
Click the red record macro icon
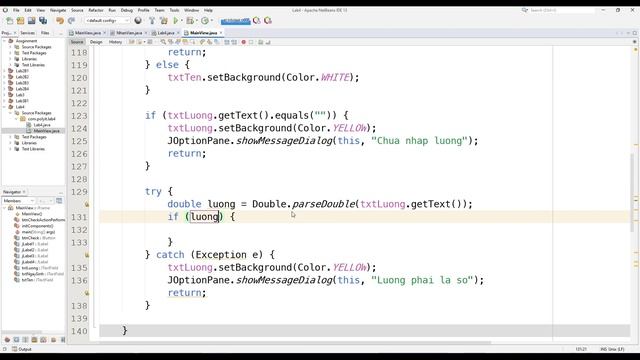tap(244, 42)
